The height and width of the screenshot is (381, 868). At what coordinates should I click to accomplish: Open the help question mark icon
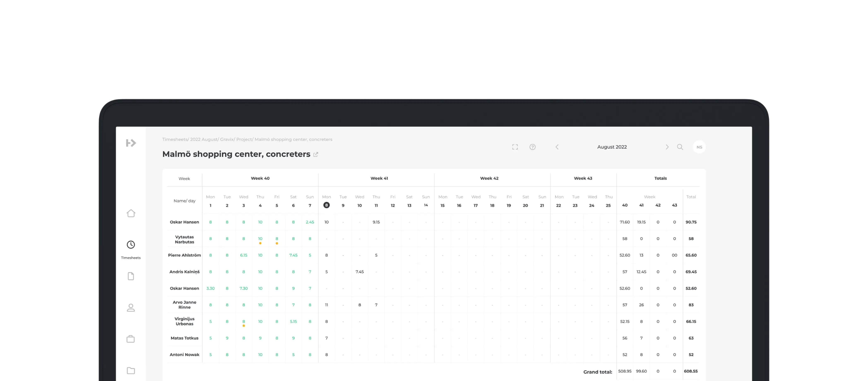(x=532, y=147)
